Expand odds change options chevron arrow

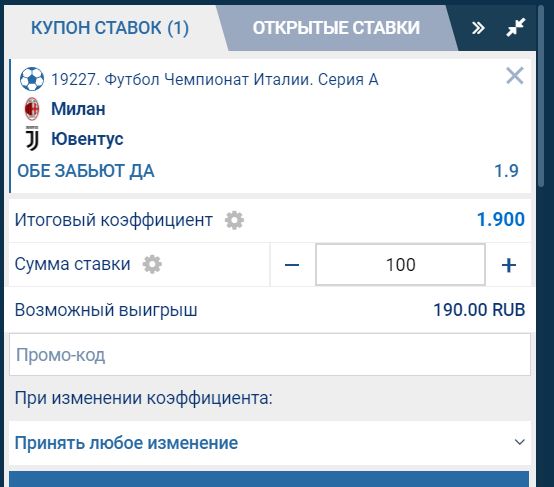click(x=519, y=442)
